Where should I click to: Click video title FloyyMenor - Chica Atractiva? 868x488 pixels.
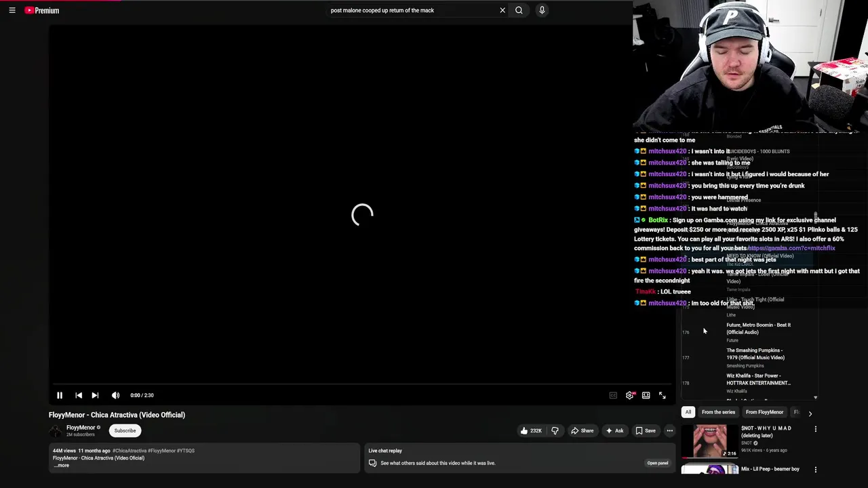(117, 415)
